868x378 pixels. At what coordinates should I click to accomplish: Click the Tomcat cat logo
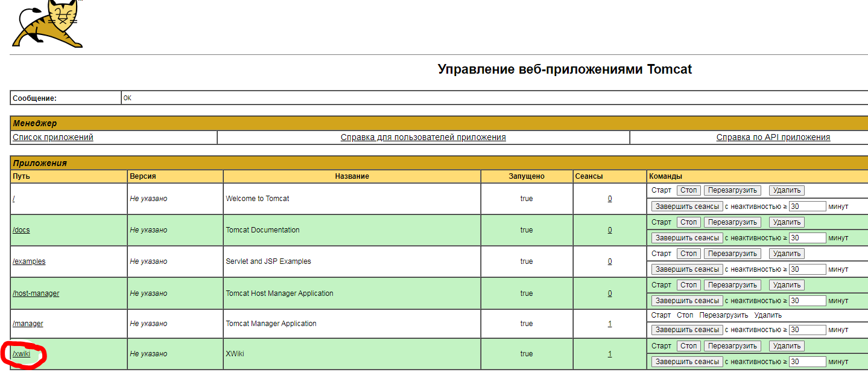point(46,24)
